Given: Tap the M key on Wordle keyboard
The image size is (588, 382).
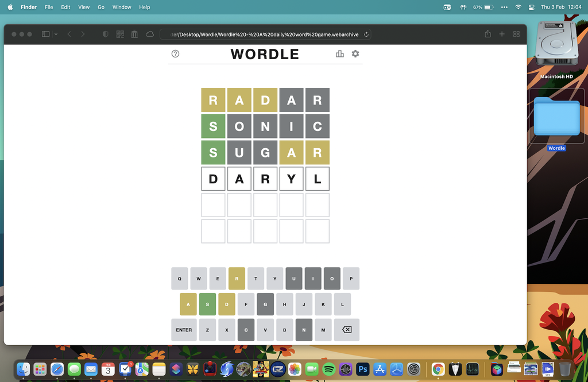Looking at the screenshot, I should pos(323,330).
